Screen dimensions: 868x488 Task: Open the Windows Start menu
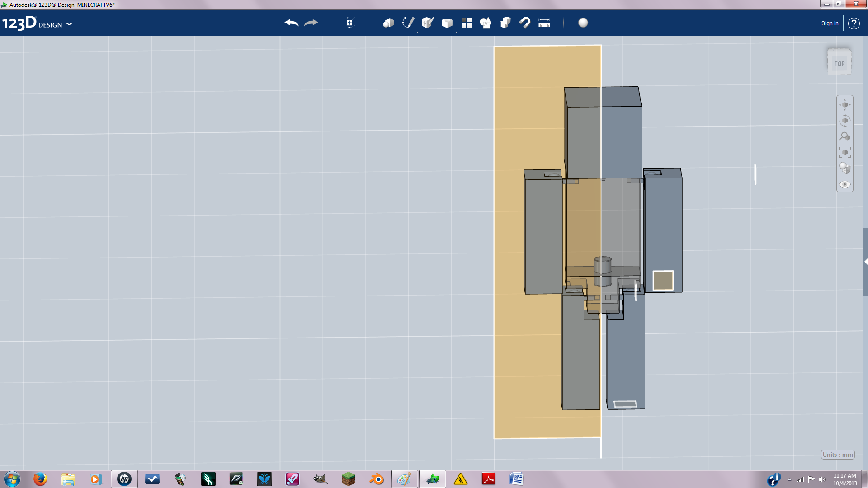coord(12,479)
